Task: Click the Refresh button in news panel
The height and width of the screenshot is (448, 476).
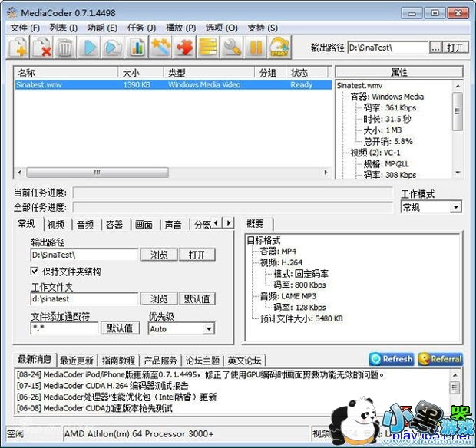Action: tap(392, 359)
